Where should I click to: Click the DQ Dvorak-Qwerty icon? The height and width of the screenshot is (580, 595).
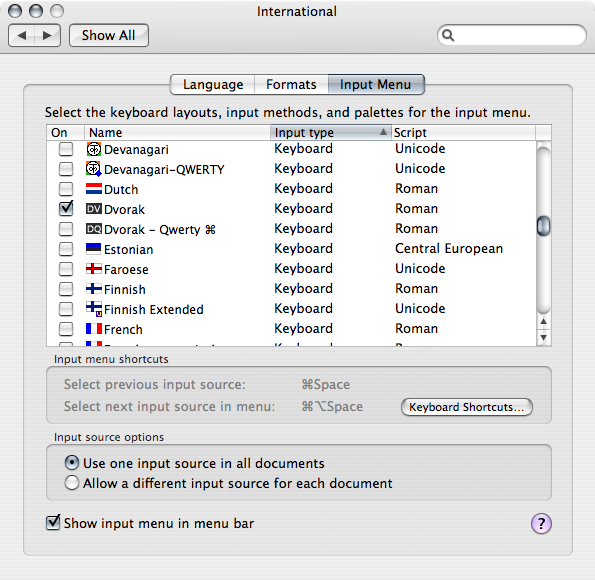point(94,229)
